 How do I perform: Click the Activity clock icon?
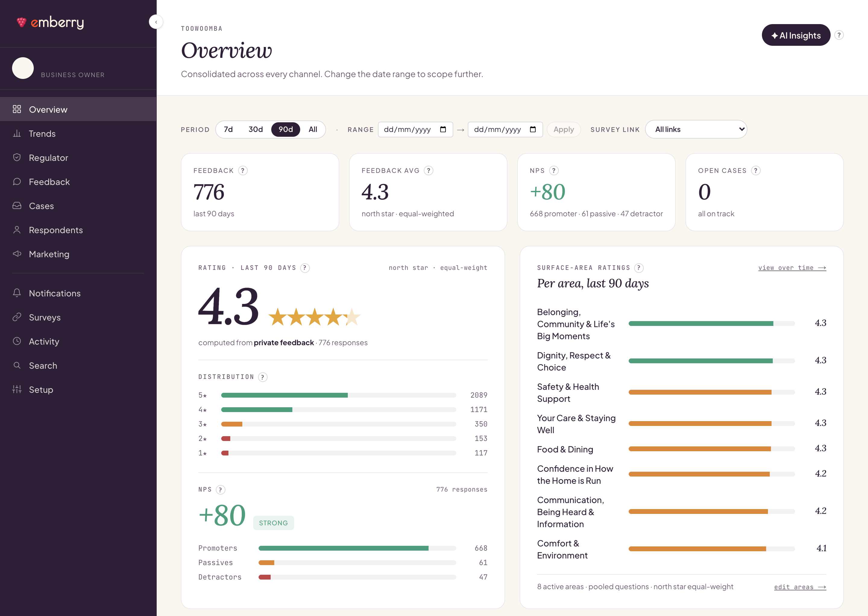[17, 341]
